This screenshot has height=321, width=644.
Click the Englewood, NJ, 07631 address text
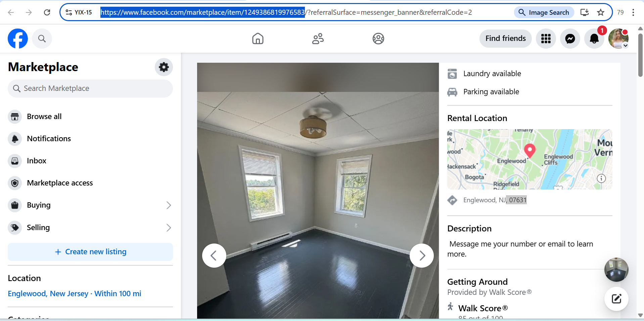tap(495, 200)
